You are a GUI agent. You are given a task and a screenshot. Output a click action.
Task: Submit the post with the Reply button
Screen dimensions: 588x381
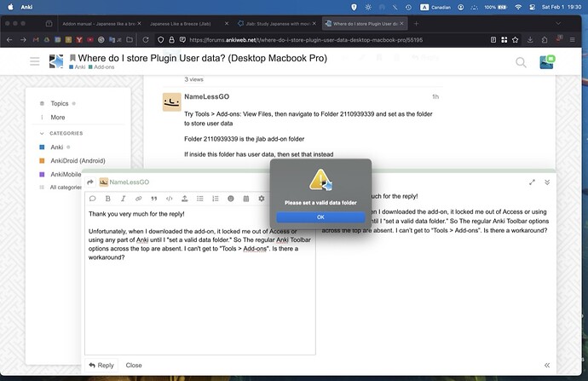[101, 366]
